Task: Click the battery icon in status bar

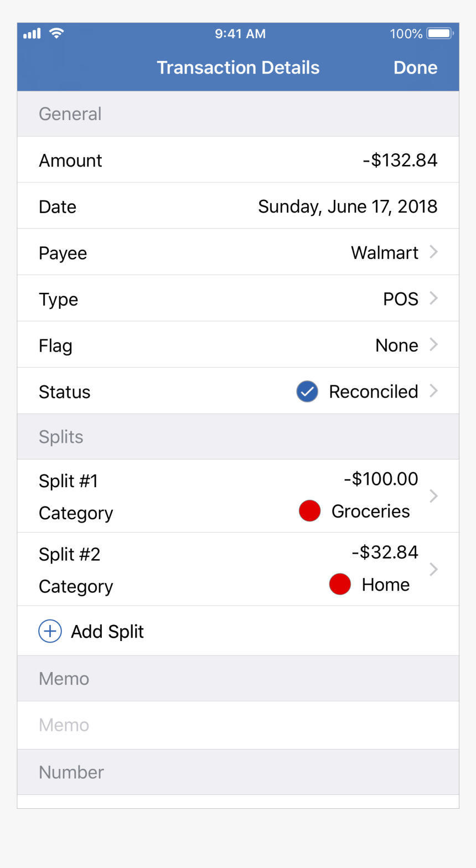Action: (441, 34)
